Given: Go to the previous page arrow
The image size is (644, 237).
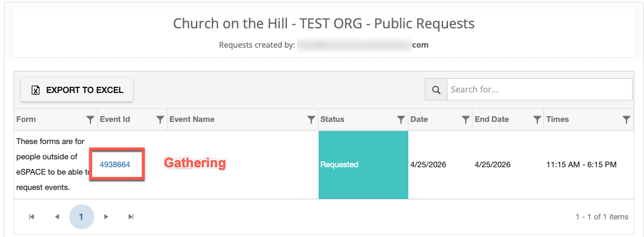Looking at the screenshot, I should coord(57,217).
